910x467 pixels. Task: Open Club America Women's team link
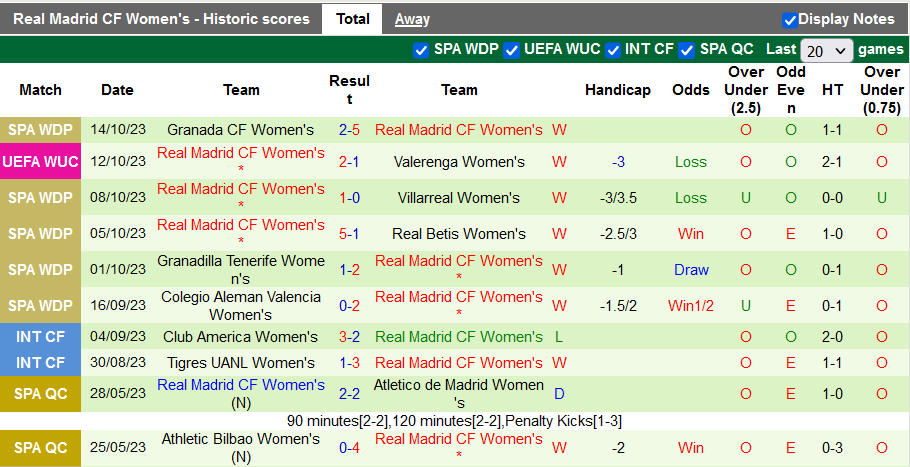click(240, 337)
